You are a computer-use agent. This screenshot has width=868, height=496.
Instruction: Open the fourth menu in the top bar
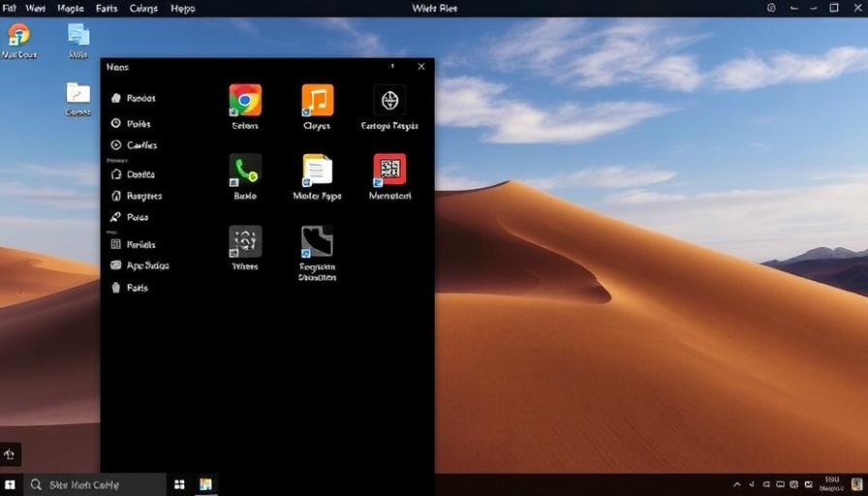click(107, 9)
